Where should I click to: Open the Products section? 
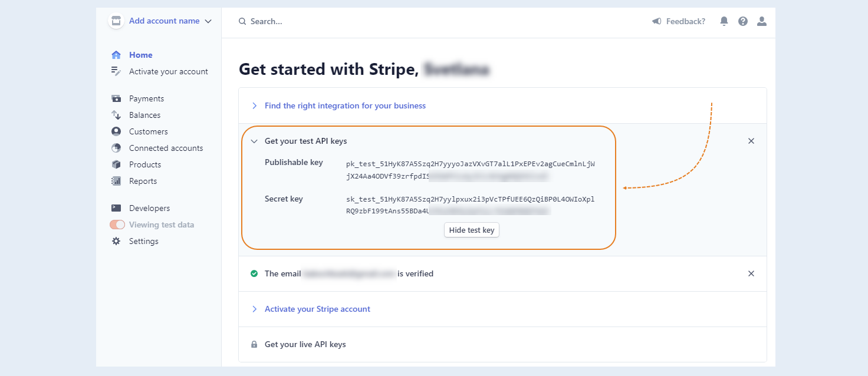click(145, 164)
